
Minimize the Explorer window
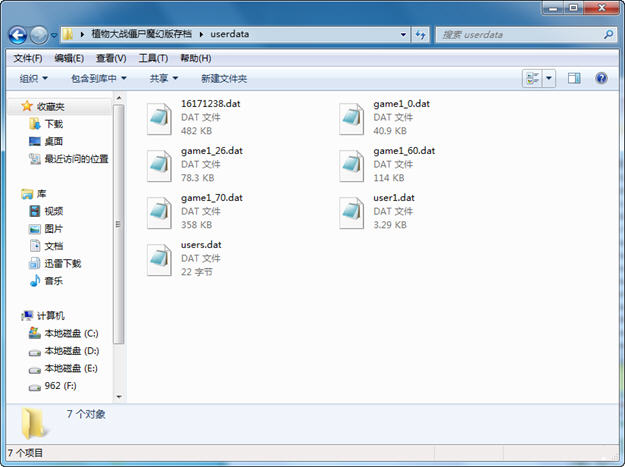[552, 8]
